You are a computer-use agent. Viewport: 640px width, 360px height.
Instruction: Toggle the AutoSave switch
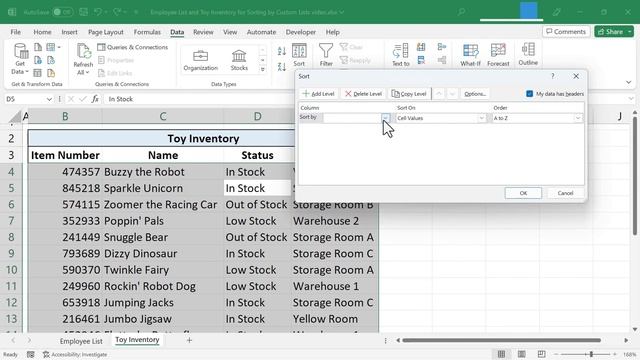click(x=62, y=12)
